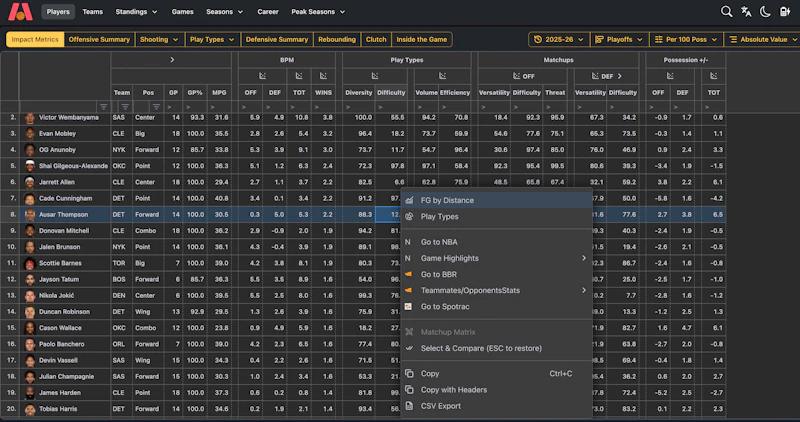This screenshot has width=800, height=422.
Task: Click the Copy icon in context menu
Action: [409, 374]
